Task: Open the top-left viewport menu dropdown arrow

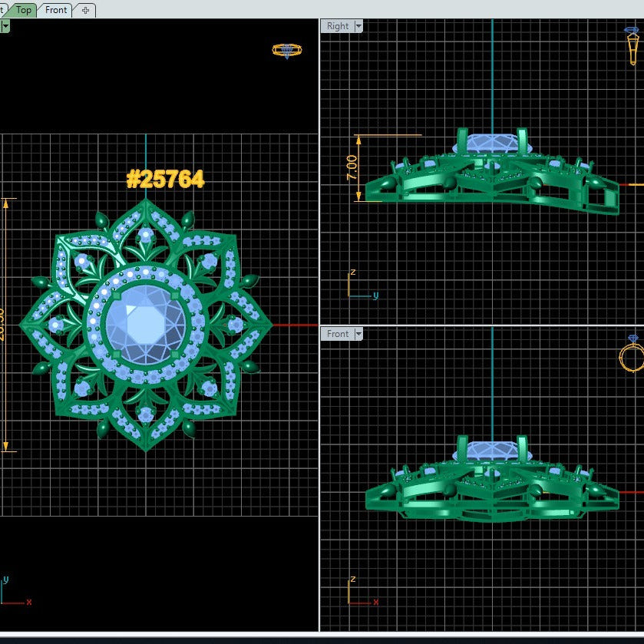Action: [5, 26]
